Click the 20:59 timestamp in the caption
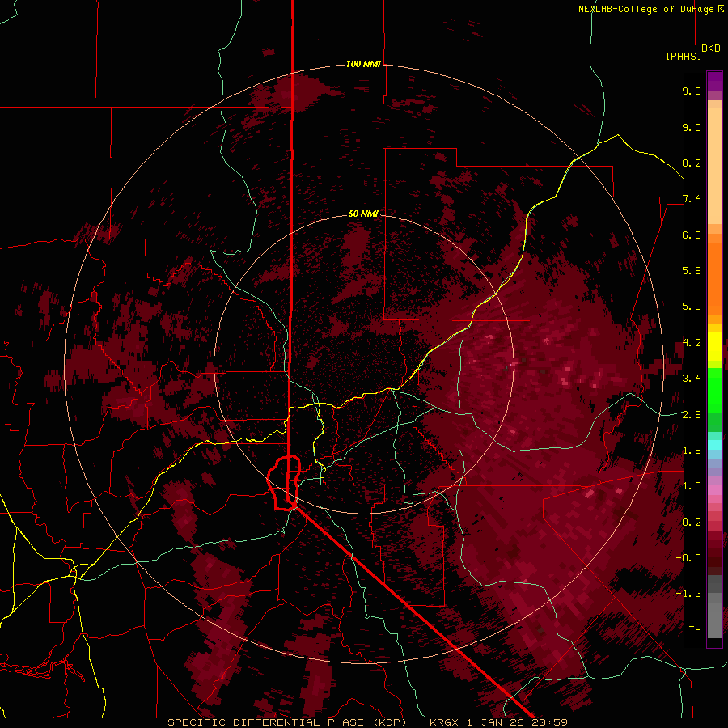 [x=551, y=722]
